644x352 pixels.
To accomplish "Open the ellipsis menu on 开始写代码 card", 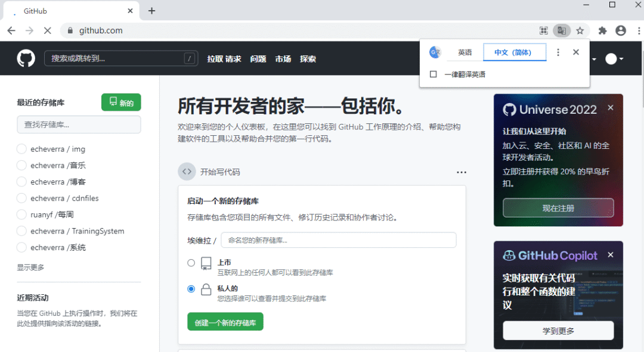I will pyautogui.click(x=462, y=172).
